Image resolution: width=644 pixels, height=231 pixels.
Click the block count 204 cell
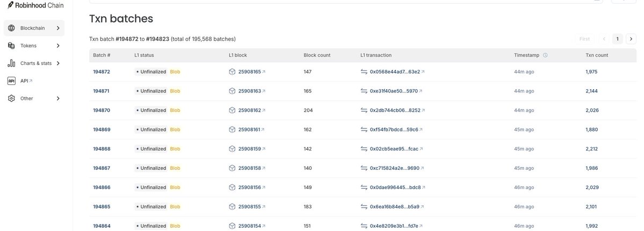coord(308,110)
